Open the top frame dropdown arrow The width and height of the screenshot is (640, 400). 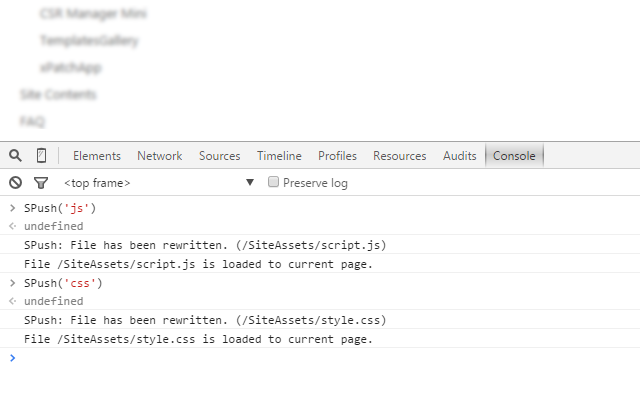[x=250, y=182]
